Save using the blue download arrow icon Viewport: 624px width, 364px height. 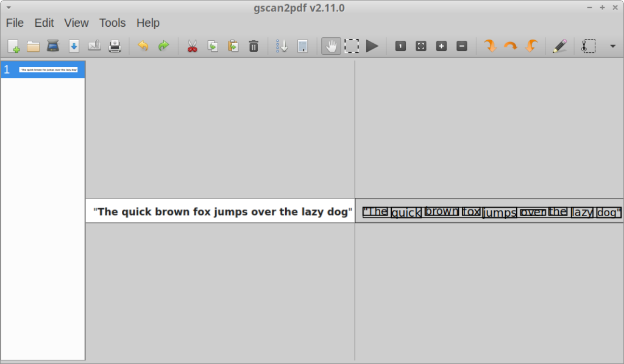(74, 46)
